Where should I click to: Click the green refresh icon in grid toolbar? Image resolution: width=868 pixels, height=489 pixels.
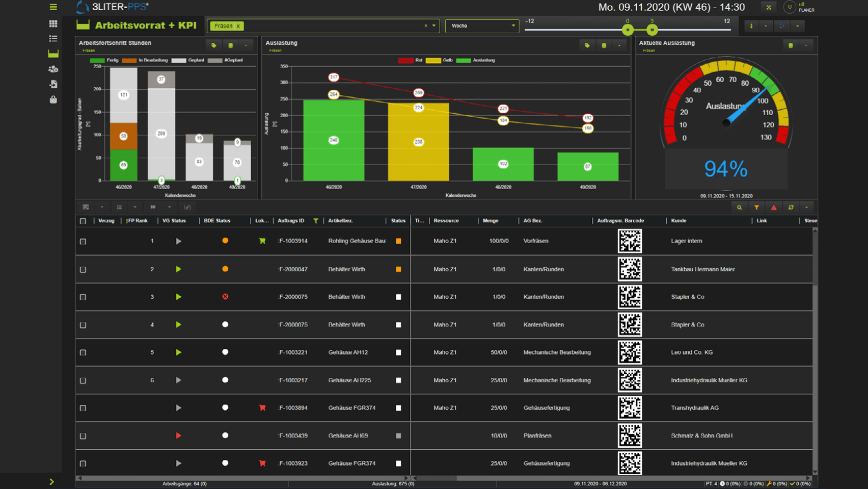(791, 208)
